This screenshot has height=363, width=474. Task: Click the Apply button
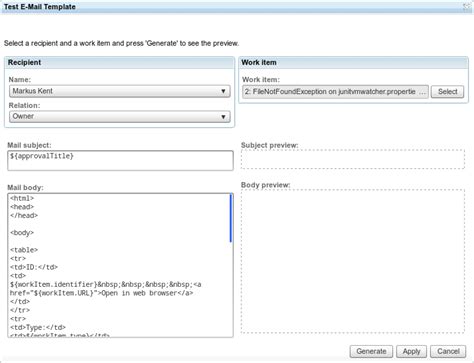click(x=411, y=351)
